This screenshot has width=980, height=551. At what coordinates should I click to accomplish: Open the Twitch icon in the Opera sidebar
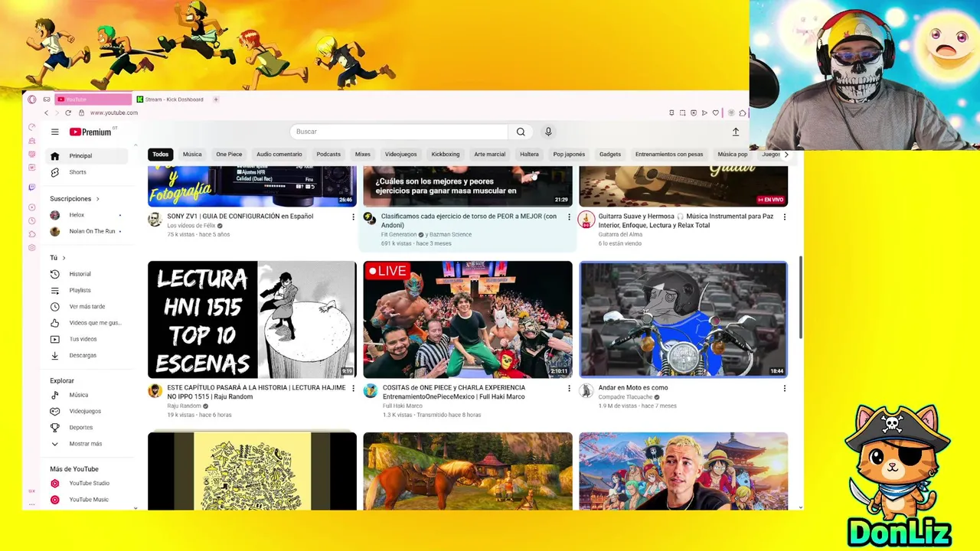pyautogui.click(x=31, y=187)
